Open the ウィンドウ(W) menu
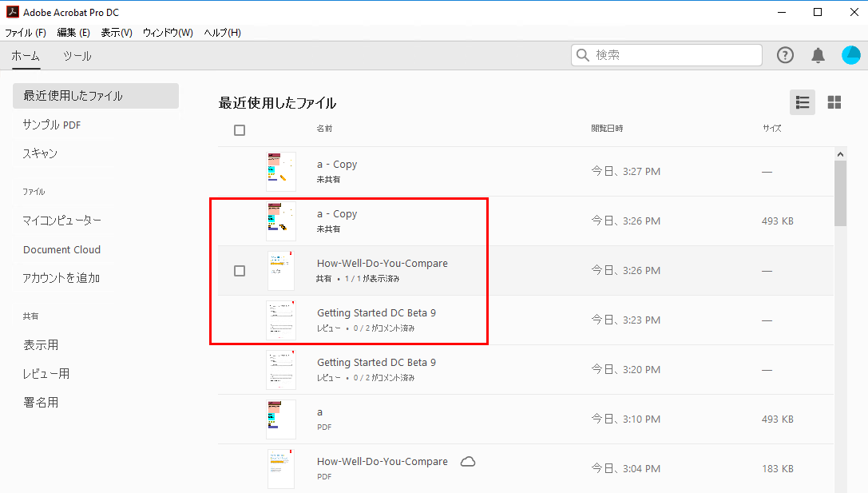The height and width of the screenshot is (493, 868). pos(168,33)
